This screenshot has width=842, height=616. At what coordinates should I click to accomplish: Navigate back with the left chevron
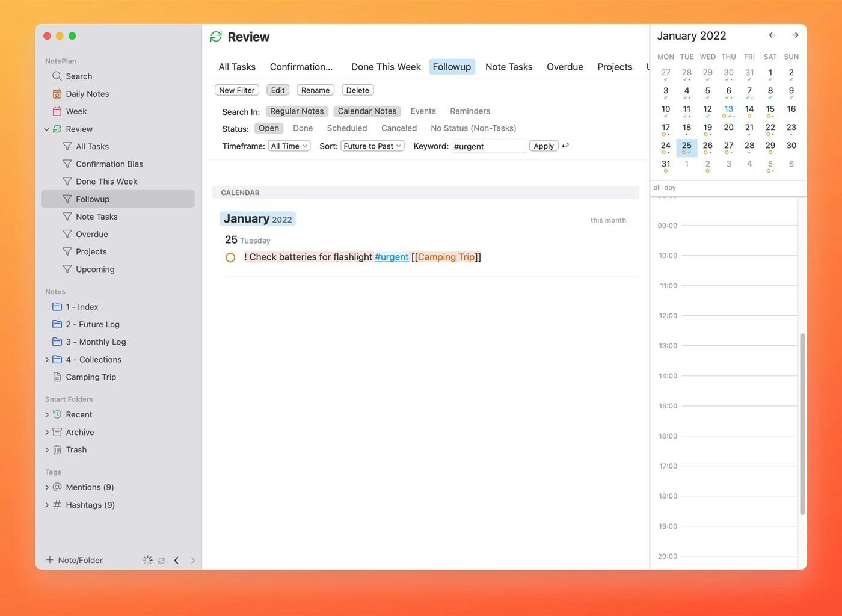coord(176,560)
